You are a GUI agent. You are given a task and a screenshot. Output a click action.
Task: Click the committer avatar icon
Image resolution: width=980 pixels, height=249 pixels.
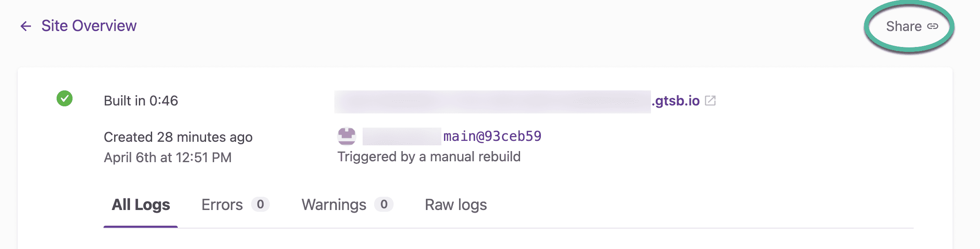(x=347, y=136)
